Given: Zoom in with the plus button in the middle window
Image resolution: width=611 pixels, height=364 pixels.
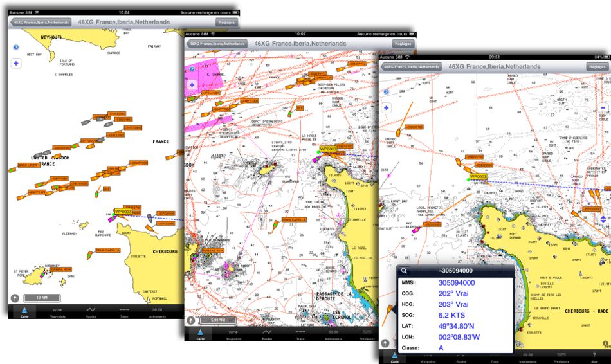Looking at the screenshot, I should (192, 85).
